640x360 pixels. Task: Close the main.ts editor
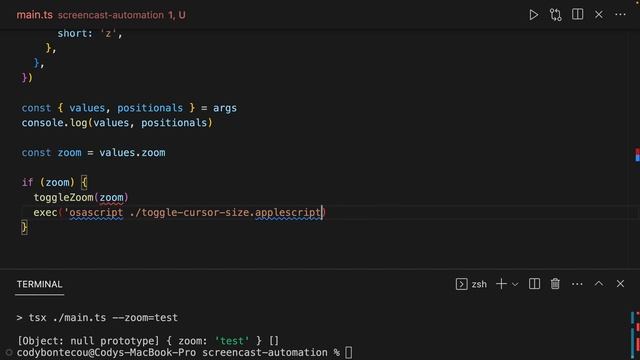coord(599,15)
